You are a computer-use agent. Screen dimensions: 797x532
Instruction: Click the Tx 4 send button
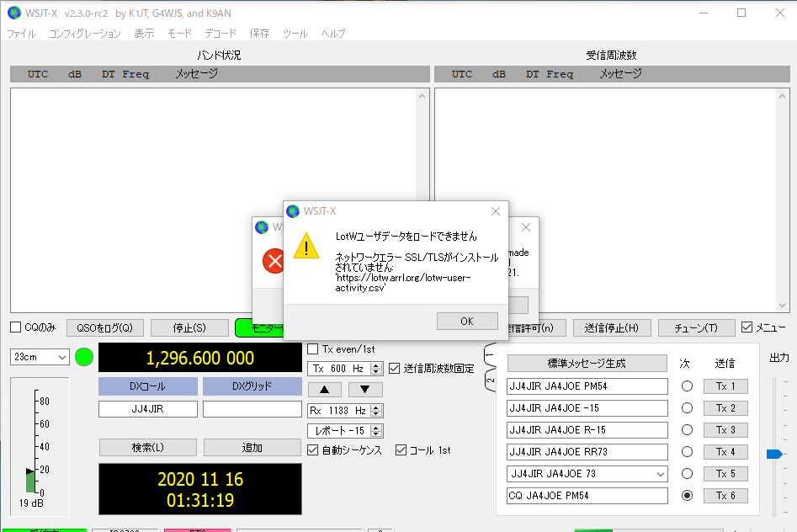tap(725, 452)
